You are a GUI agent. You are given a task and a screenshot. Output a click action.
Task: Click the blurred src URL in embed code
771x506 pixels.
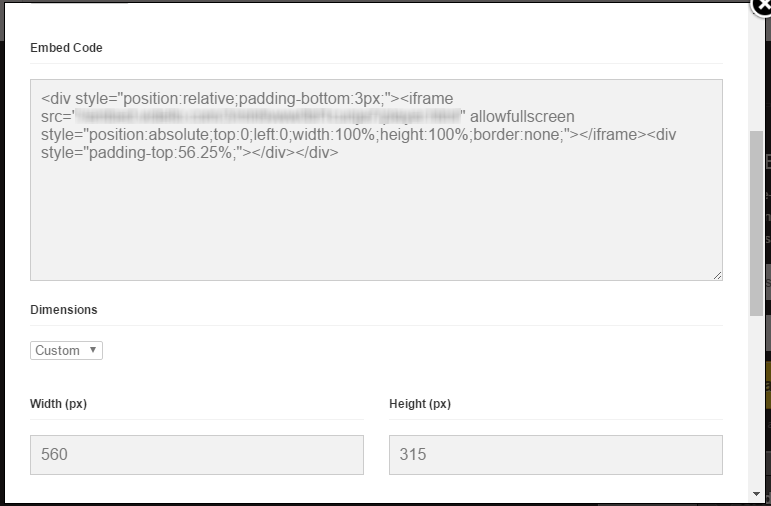[268, 117]
